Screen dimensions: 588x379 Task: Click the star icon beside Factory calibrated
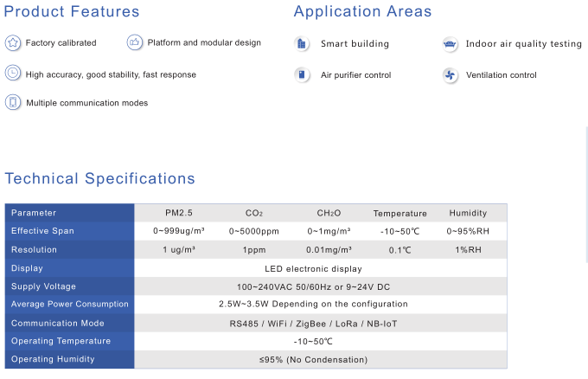[x=13, y=42]
